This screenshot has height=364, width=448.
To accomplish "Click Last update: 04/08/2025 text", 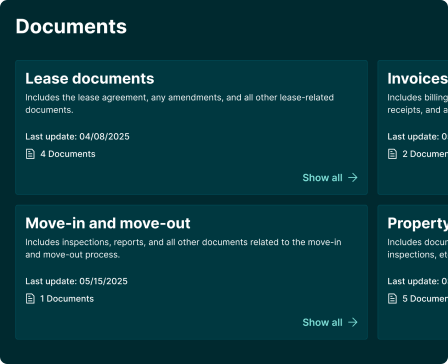I will click(x=77, y=137).
